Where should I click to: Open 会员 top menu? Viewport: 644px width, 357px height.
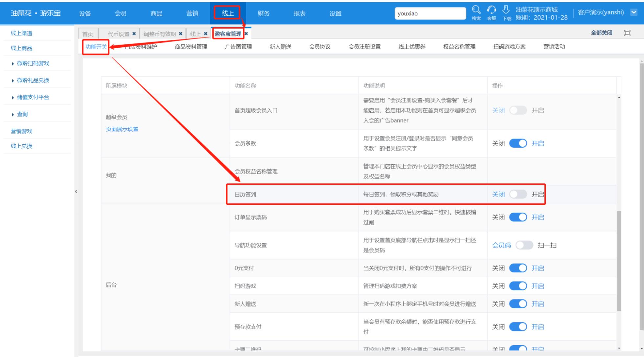121,13
